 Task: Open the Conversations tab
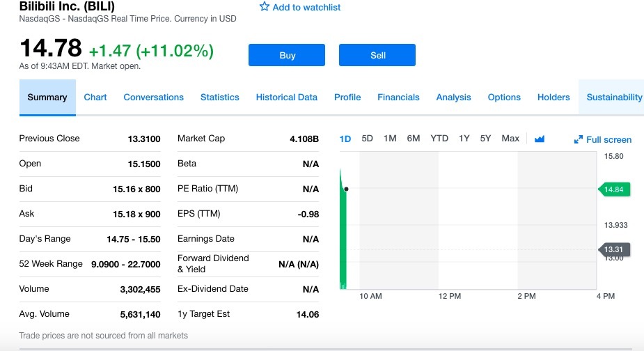(x=153, y=97)
